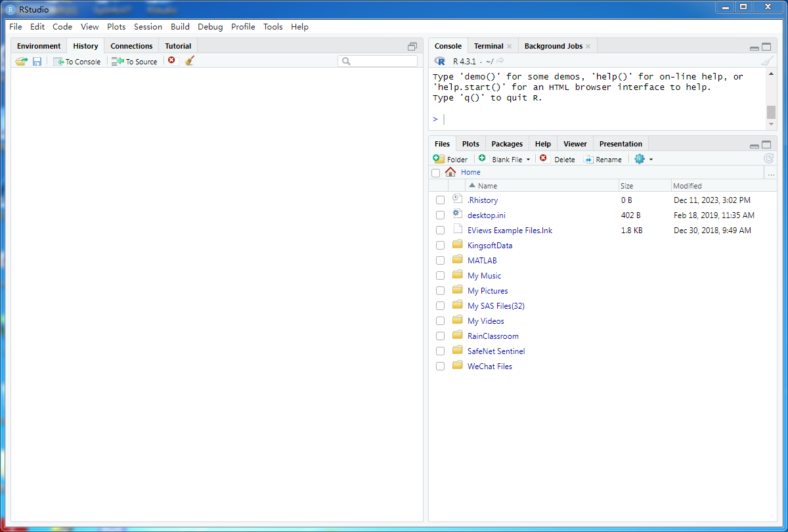The image size is (788, 532).
Task: Select the MATLAB folder checkbox
Action: (440, 261)
